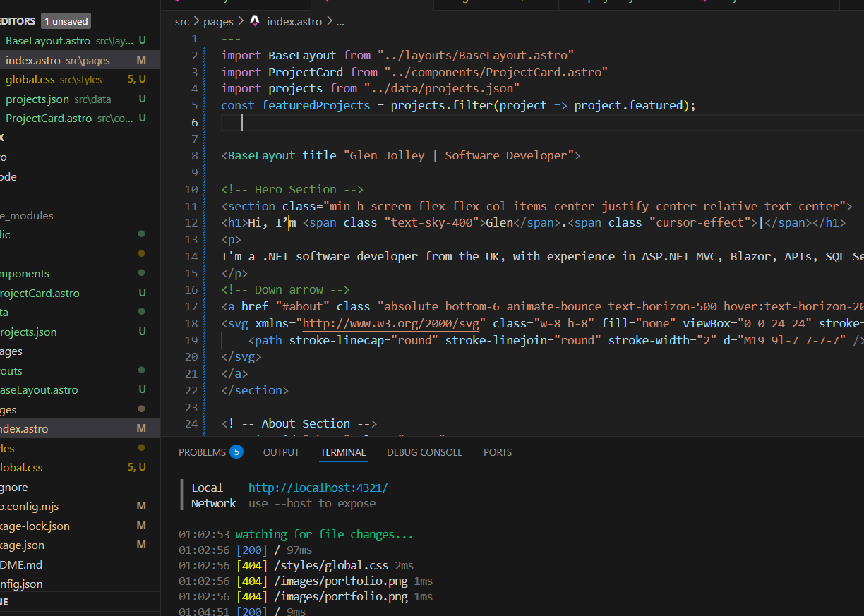Screen dimensions: 864x616
Task: Open package-lock.json in the file tree
Action: 35,526
